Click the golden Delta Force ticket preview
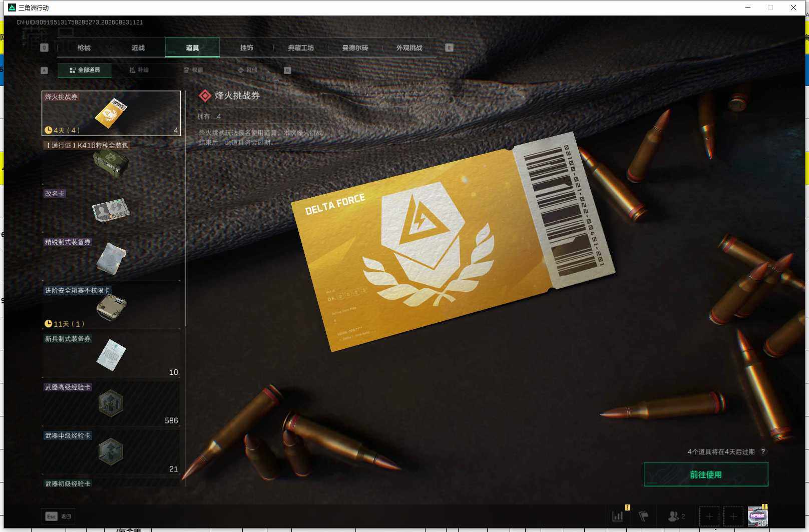This screenshot has height=532, width=809. point(453,242)
